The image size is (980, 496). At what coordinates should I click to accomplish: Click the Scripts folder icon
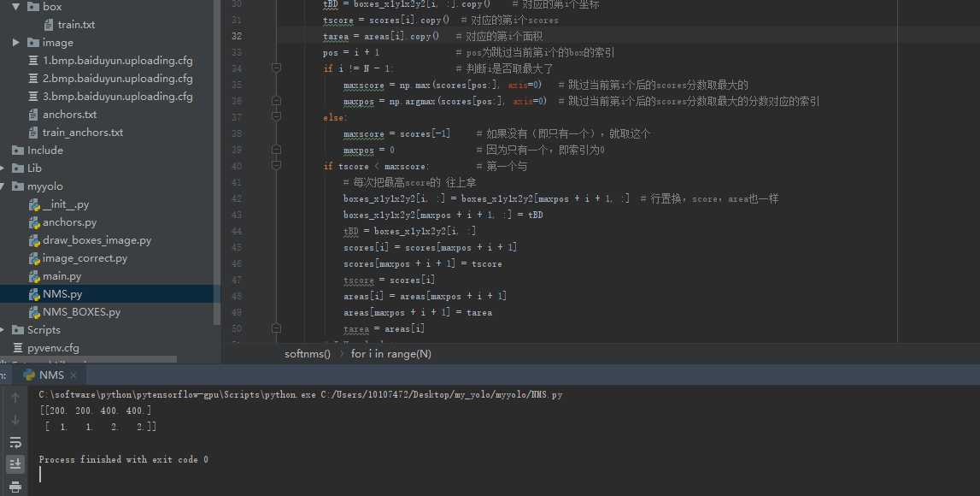[x=17, y=329]
